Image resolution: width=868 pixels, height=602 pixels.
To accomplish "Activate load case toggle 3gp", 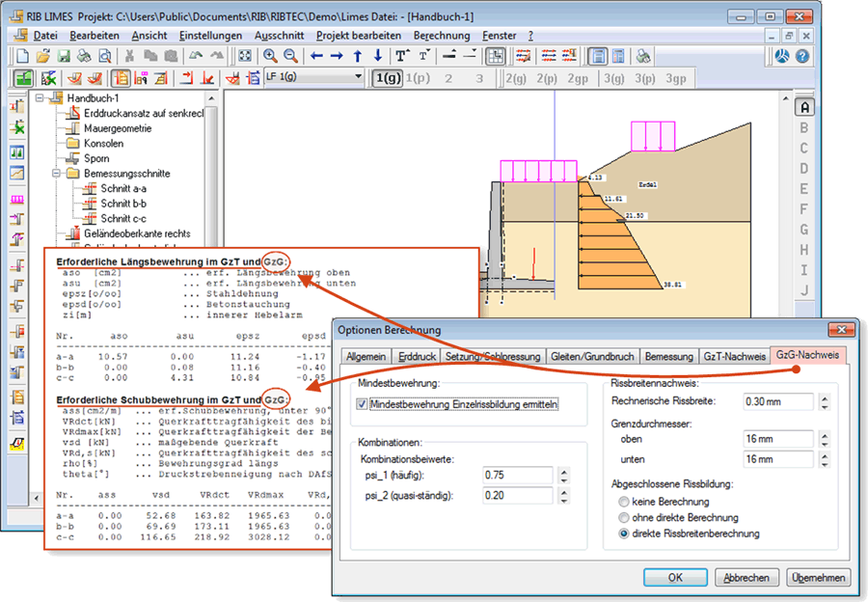I will pyautogui.click(x=676, y=79).
